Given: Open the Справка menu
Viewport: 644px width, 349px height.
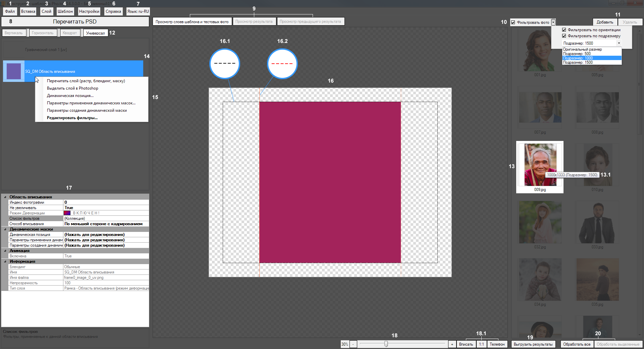Looking at the screenshot, I should (x=113, y=11).
